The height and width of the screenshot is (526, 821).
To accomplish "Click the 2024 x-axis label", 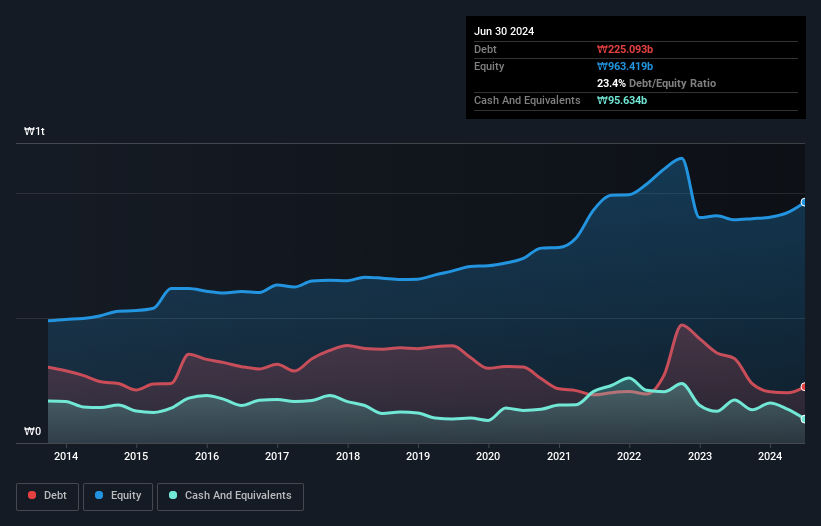I will point(770,456).
